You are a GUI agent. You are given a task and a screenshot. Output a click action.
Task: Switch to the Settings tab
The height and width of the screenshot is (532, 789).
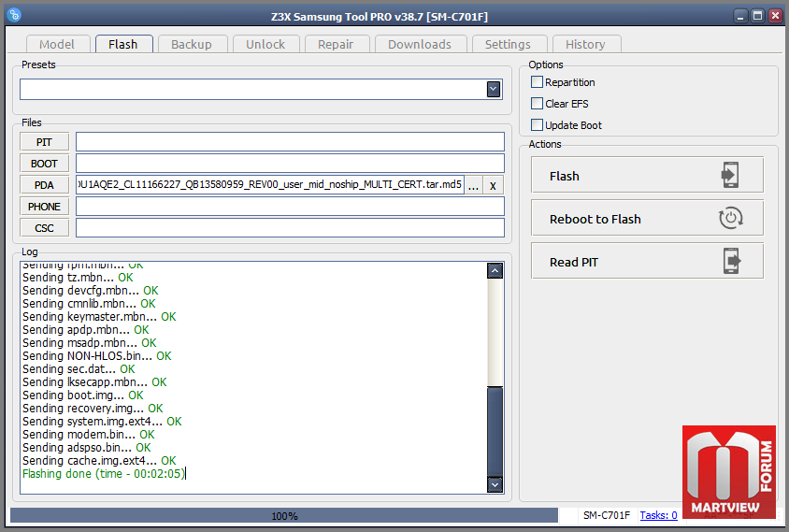tap(509, 44)
